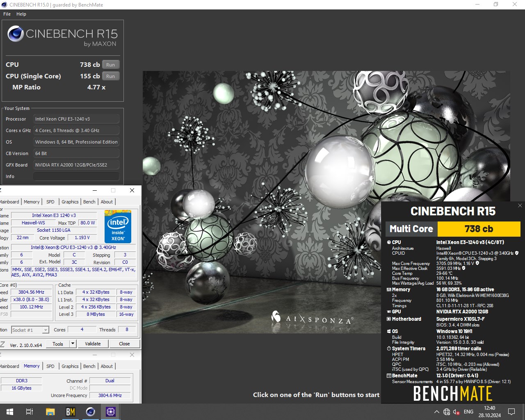The height and width of the screenshot is (420, 525).
Task: Click the AIXSPONZA logo in render view
Action: [x=312, y=318]
